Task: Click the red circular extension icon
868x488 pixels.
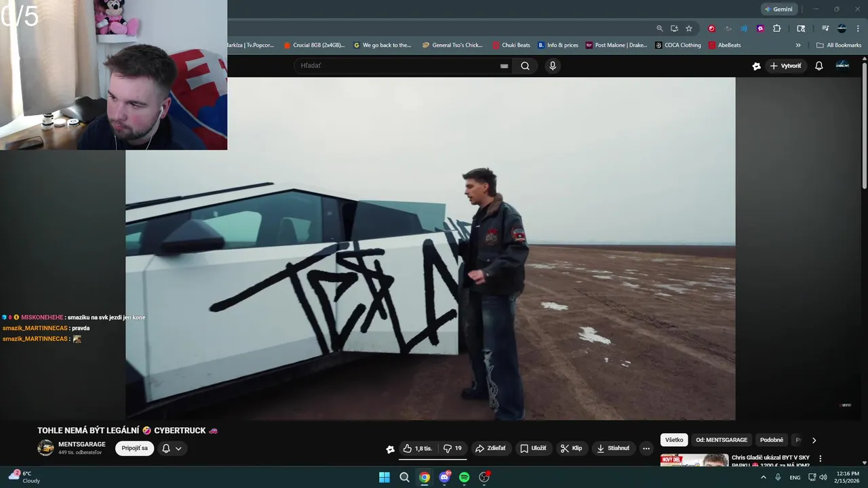Action: (x=711, y=28)
